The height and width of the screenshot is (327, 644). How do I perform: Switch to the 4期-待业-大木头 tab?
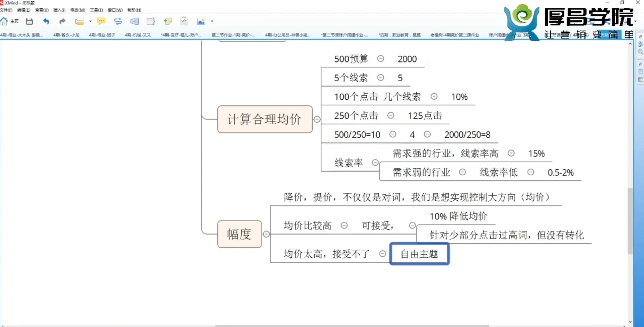tap(22, 35)
